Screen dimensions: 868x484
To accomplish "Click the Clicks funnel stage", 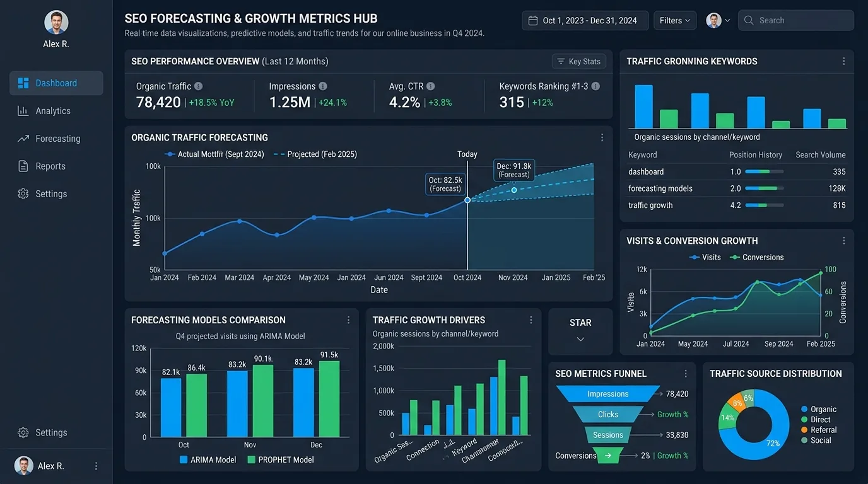I will [x=608, y=415].
